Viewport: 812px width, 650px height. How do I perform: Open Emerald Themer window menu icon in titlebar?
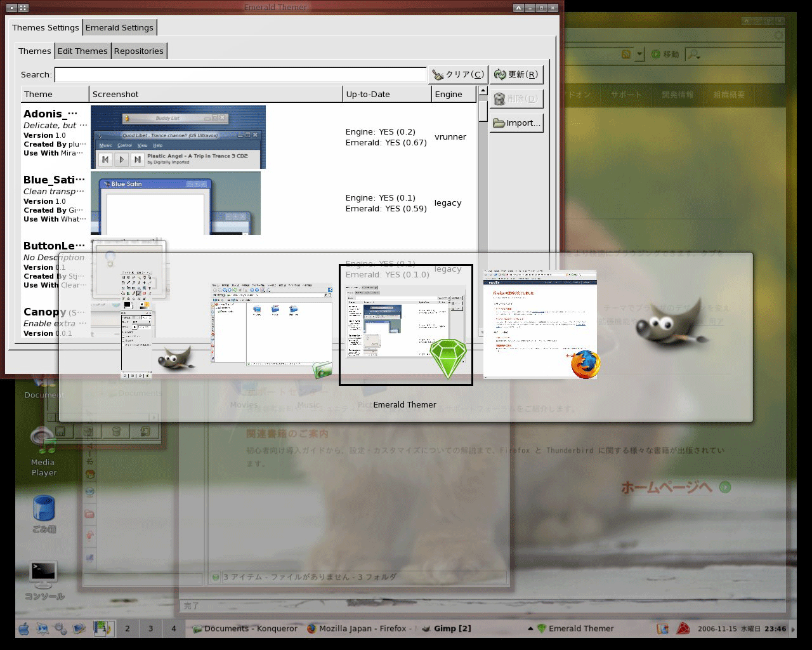coord(12,8)
